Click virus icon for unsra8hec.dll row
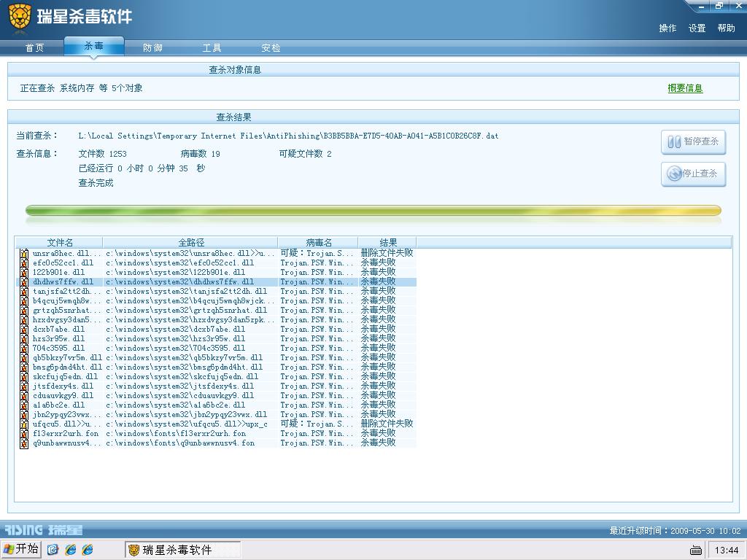 click(24, 253)
